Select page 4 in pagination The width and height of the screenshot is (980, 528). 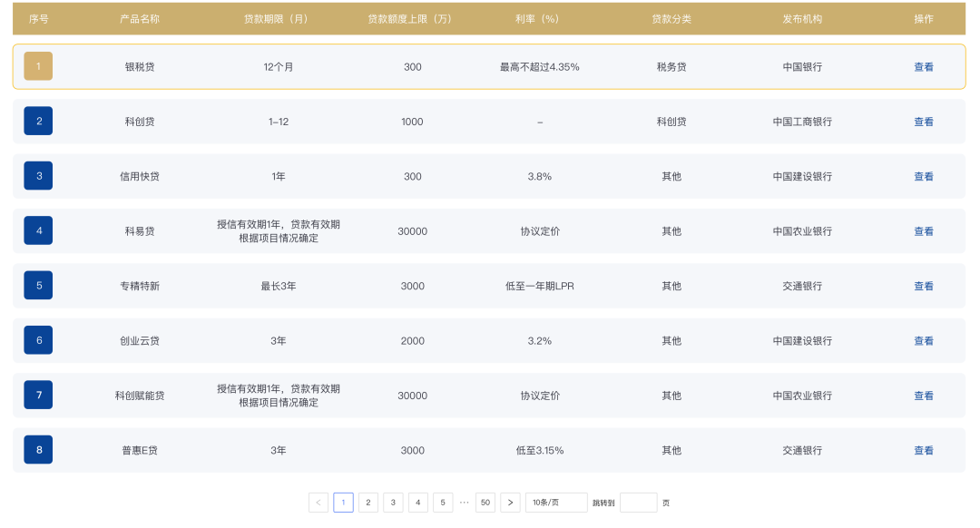(418, 503)
